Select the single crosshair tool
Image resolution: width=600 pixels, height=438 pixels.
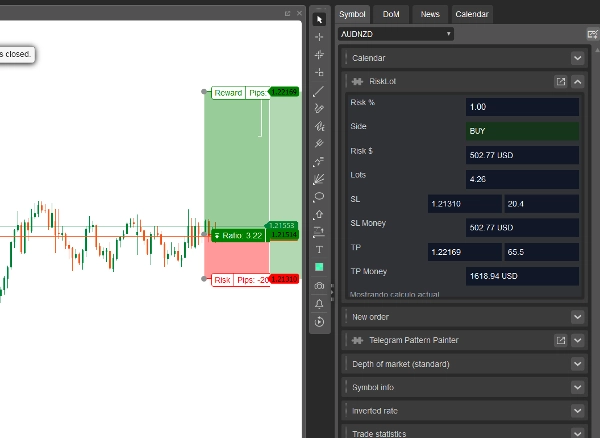pyautogui.click(x=319, y=37)
